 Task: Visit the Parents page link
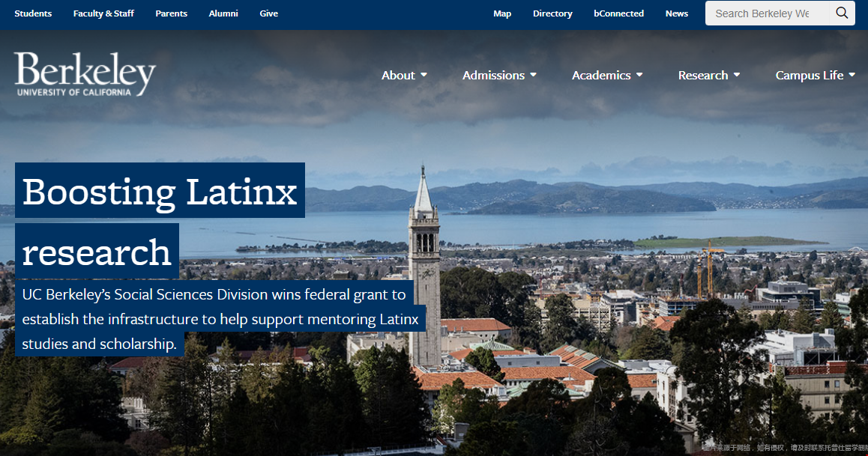coord(172,13)
